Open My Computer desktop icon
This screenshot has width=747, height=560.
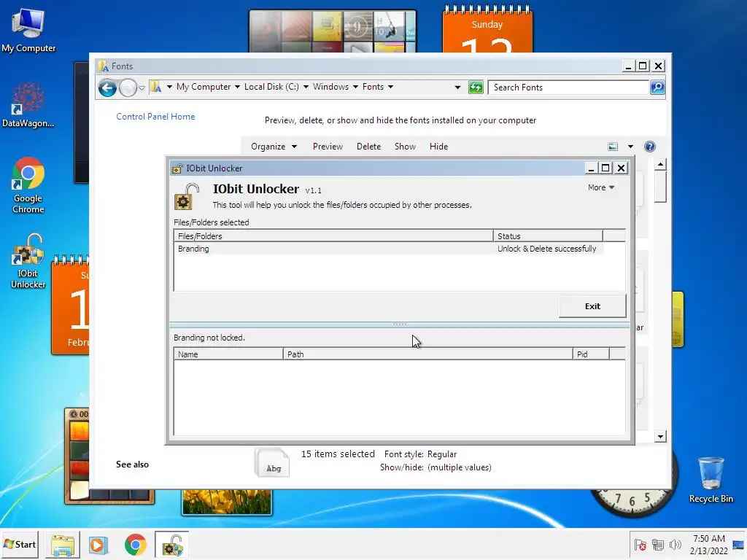28,30
